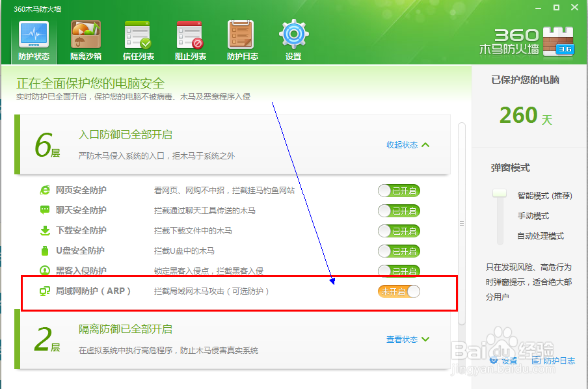This screenshot has width=588, height=389.
Task: Click the 入口防御已全部开启 heading
Action: [126, 134]
